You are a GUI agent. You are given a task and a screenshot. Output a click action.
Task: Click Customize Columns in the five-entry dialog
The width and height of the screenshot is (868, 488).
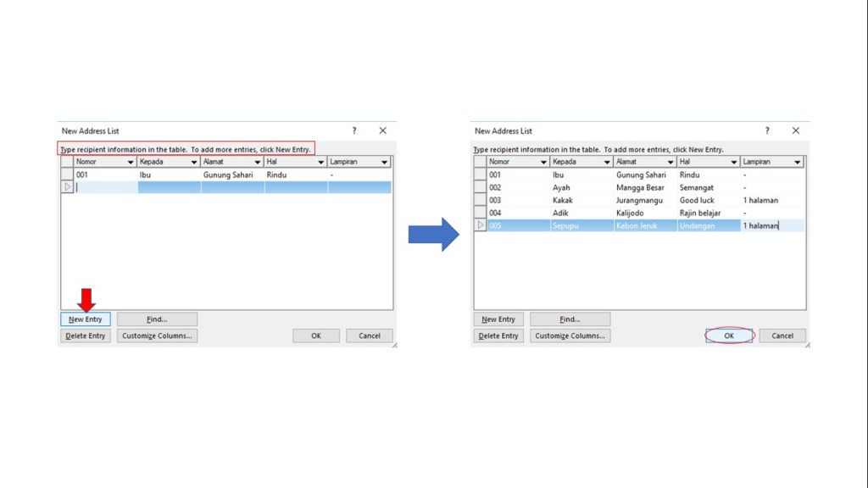[570, 335]
